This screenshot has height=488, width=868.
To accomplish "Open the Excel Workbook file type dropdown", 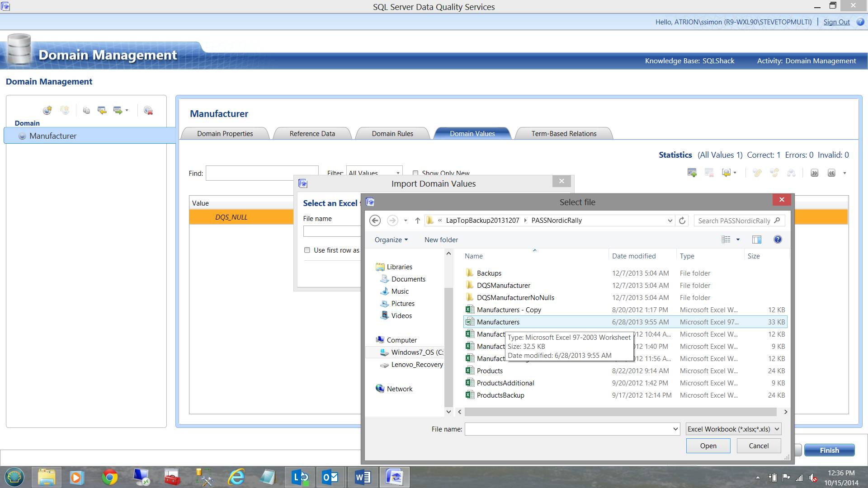I will coord(733,429).
